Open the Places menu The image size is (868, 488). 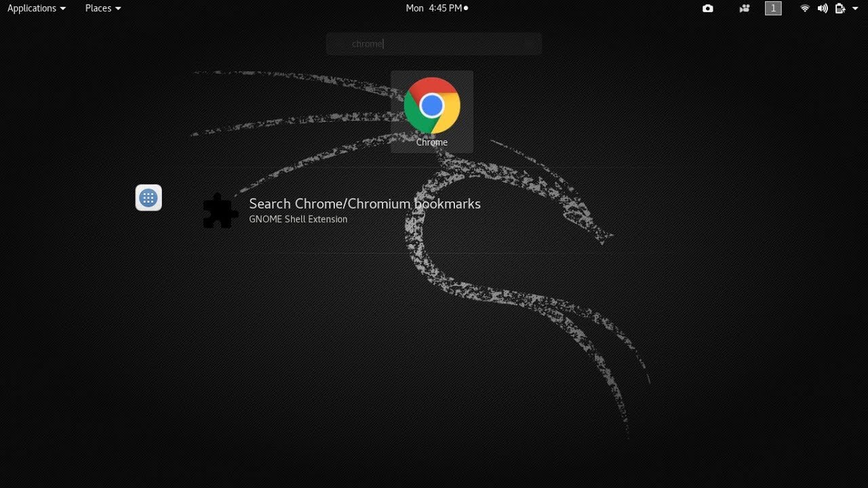pos(103,8)
